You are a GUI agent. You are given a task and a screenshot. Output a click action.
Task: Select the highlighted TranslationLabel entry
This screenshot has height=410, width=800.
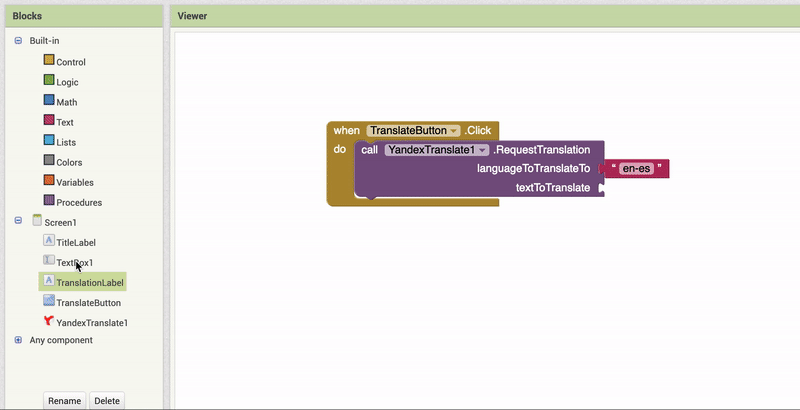(83, 282)
